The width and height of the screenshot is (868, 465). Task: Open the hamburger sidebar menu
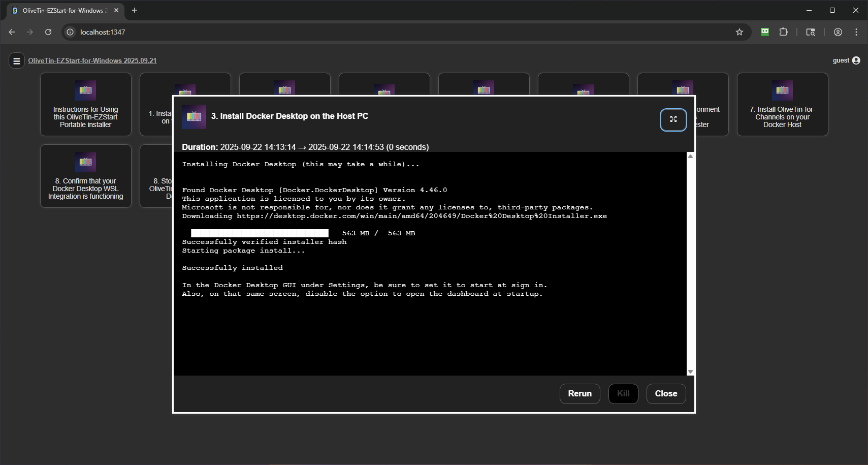[17, 61]
